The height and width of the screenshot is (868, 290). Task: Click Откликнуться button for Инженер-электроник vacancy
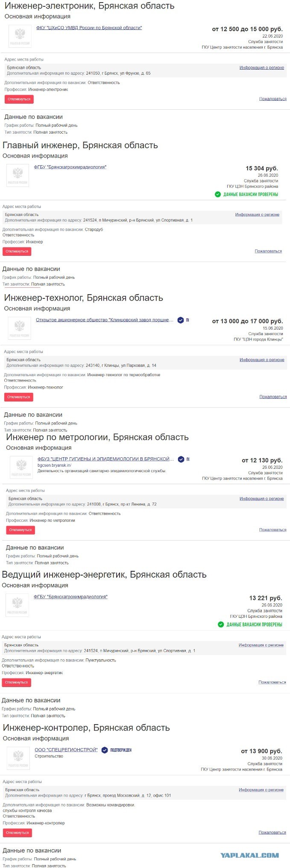point(19,99)
